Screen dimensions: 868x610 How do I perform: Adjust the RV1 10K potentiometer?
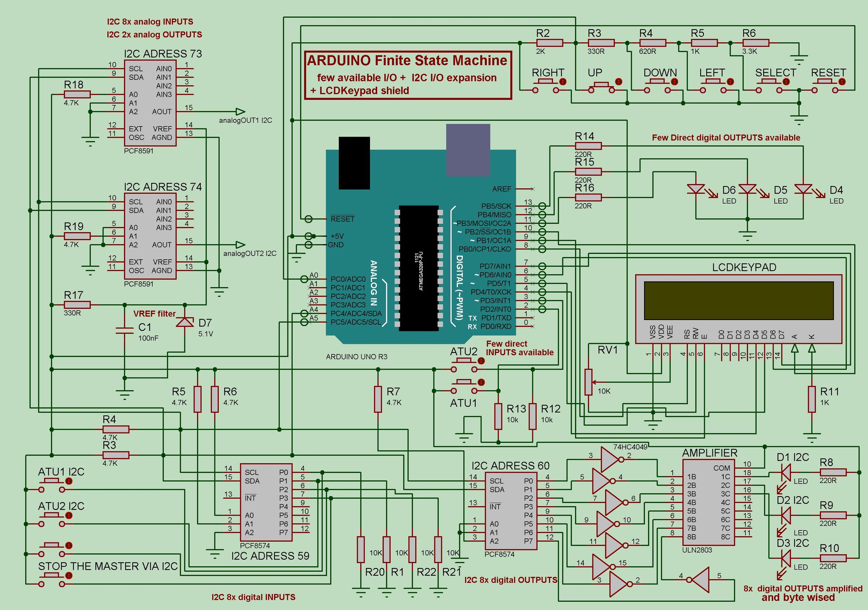pyautogui.click(x=589, y=382)
